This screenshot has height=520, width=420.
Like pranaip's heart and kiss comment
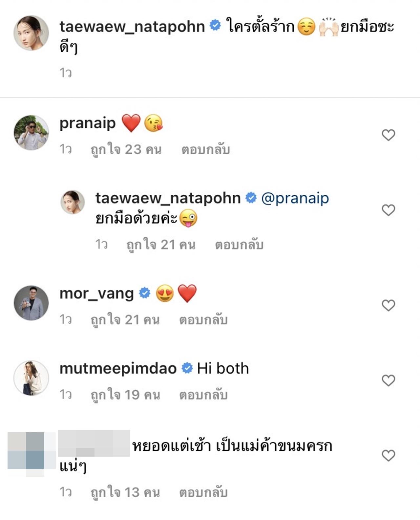tap(388, 135)
